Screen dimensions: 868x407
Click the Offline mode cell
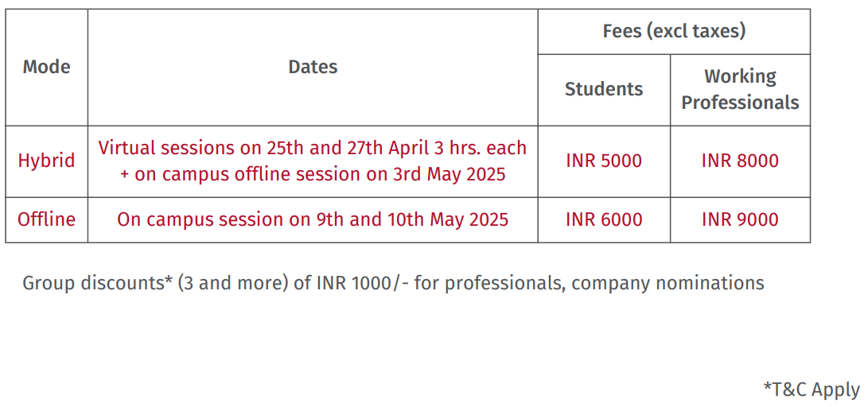[46, 219]
